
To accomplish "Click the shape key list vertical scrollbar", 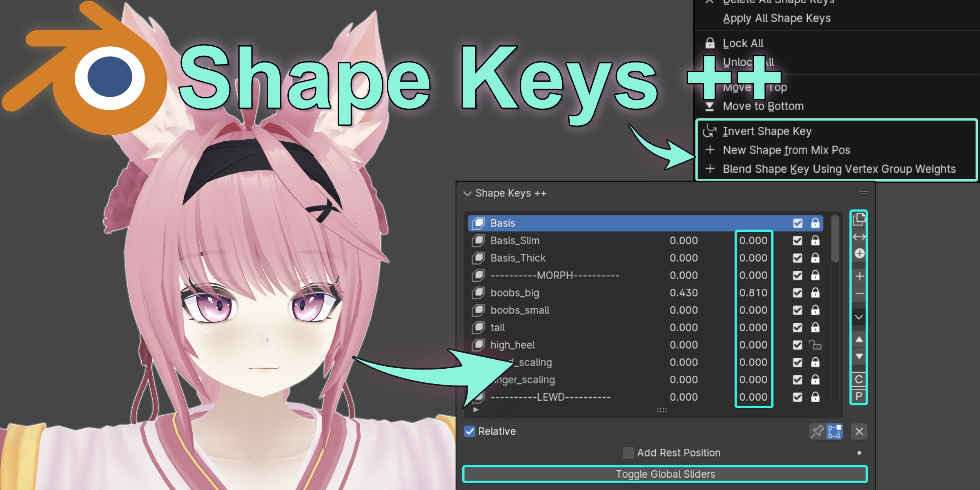I will point(835,239).
